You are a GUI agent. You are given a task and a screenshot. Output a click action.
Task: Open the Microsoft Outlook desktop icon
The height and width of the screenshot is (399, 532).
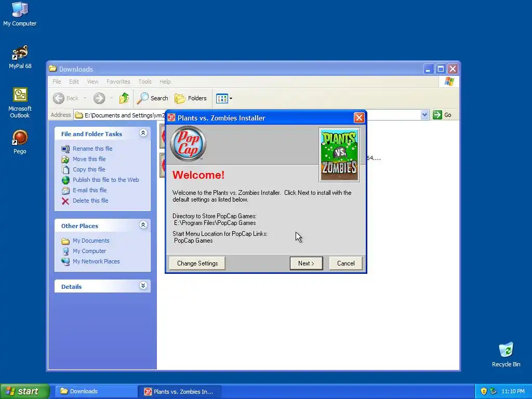coord(20,103)
